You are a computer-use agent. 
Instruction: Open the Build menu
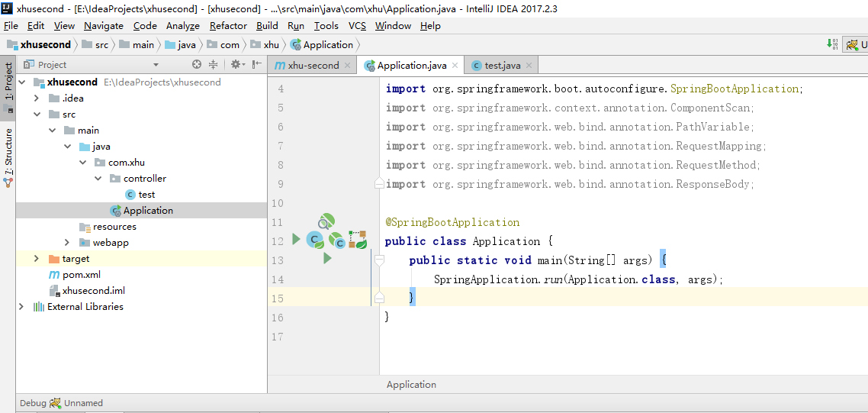(x=268, y=26)
